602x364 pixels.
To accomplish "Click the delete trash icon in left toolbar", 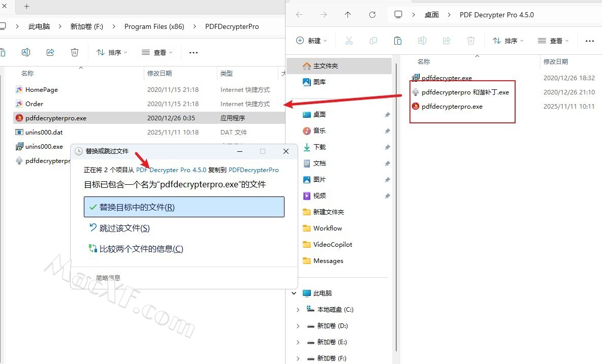I will point(75,52).
